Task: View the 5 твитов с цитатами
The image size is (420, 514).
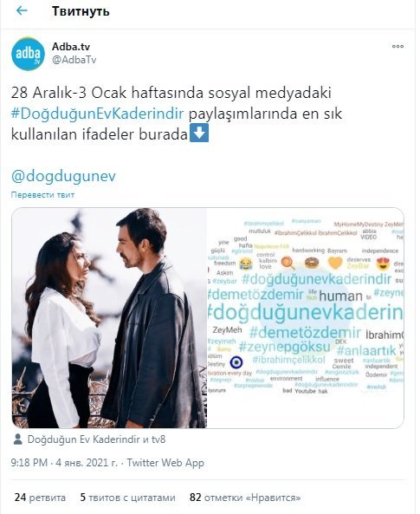Action: pyautogui.click(x=128, y=498)
